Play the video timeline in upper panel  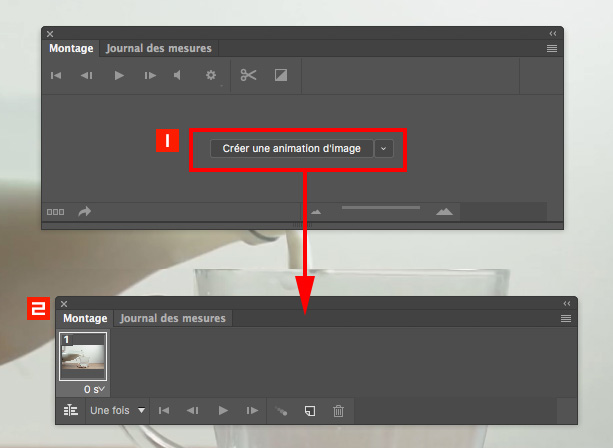click(x=119, y=75)
